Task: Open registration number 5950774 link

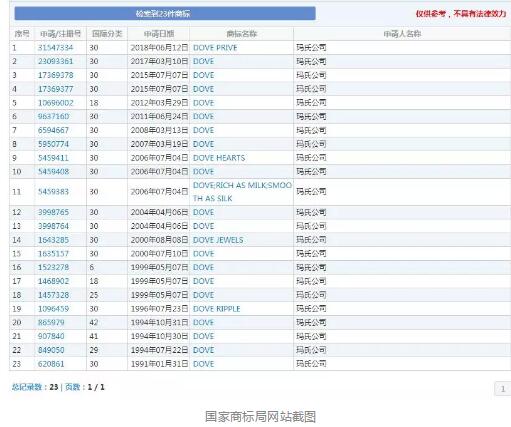Action: pos(53,144)
